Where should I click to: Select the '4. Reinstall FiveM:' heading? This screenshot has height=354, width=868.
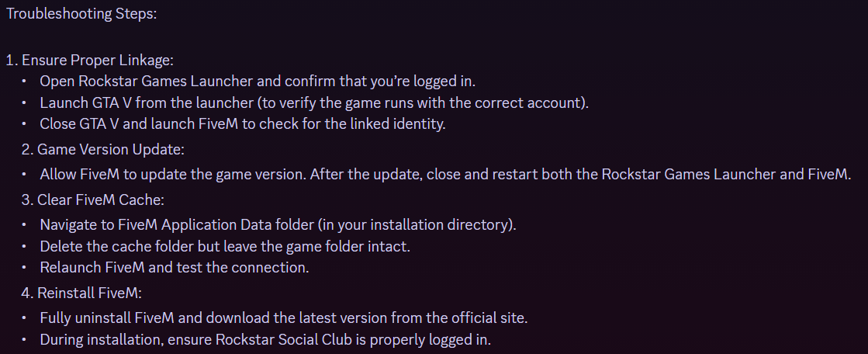[x=82, y=293]
